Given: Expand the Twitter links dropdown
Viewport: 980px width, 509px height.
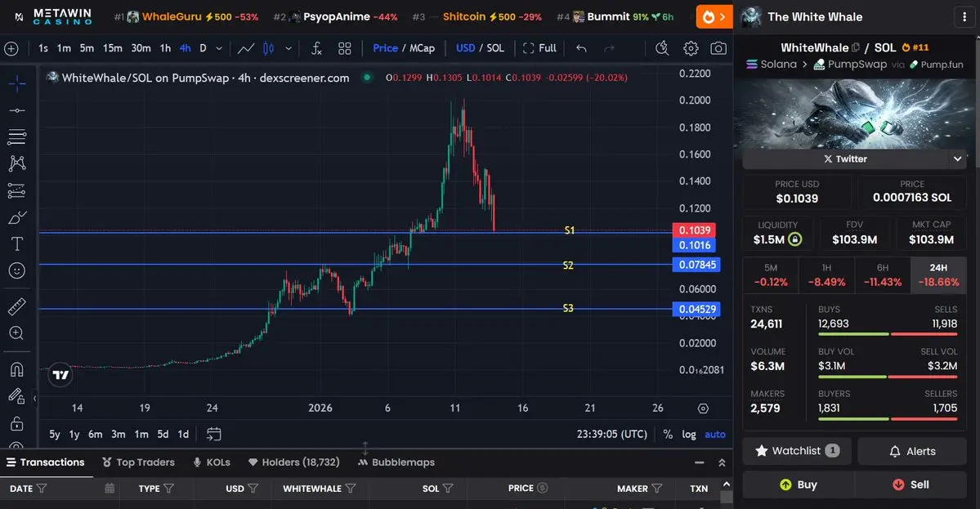Looking at the screenshot, I should pyautogui.click(x=957, y=159).
